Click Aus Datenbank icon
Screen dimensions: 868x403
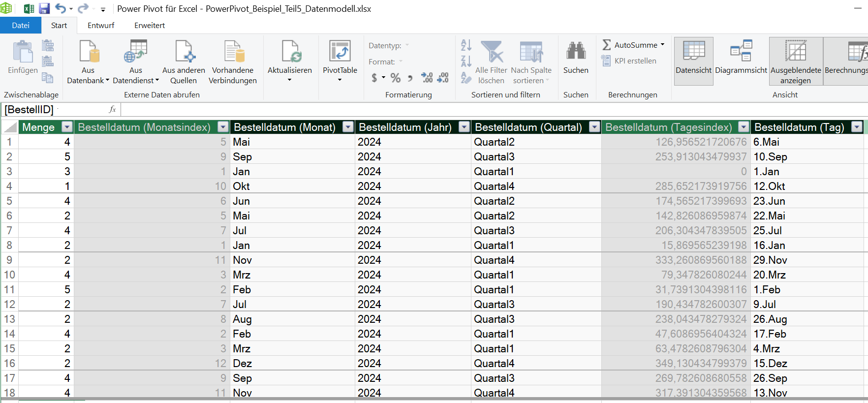coord(89,52)
